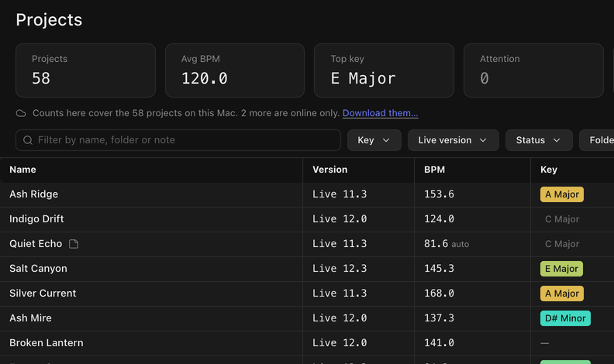Click Live 12.0 in the Broken Lantern row
The height and width of the screenshot is (364, 614).
click(x=340, y=343)
